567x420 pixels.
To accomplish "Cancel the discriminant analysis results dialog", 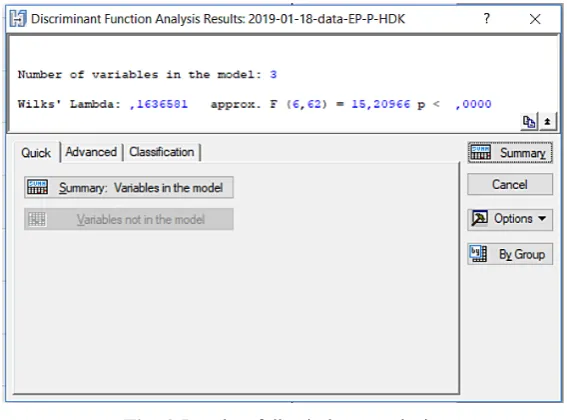I will (x=510, y=184).
